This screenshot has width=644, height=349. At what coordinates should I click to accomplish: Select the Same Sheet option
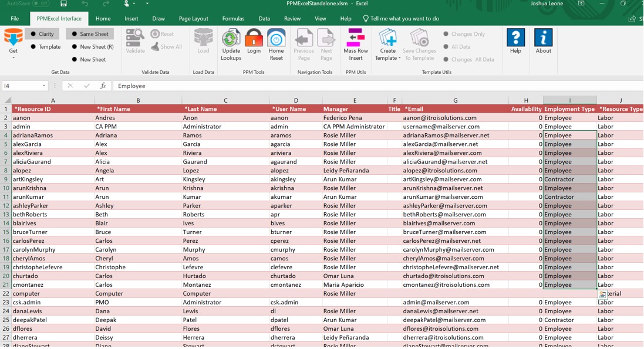tap(90, 33)
